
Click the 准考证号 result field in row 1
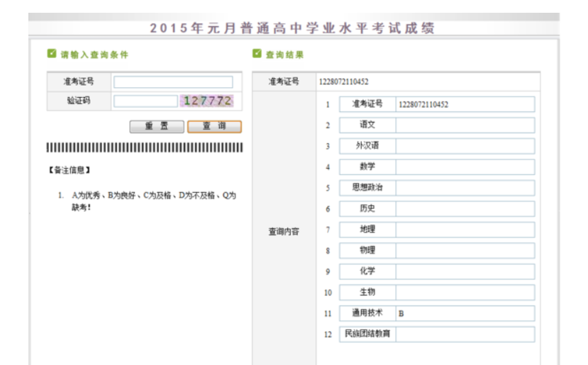[x=465, y=104]
